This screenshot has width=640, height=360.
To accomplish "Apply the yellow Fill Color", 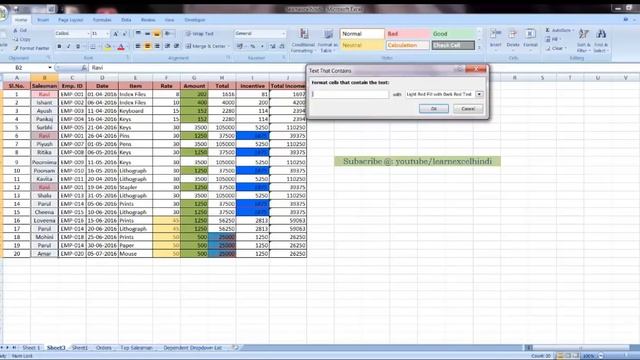I will coord(107,47).
